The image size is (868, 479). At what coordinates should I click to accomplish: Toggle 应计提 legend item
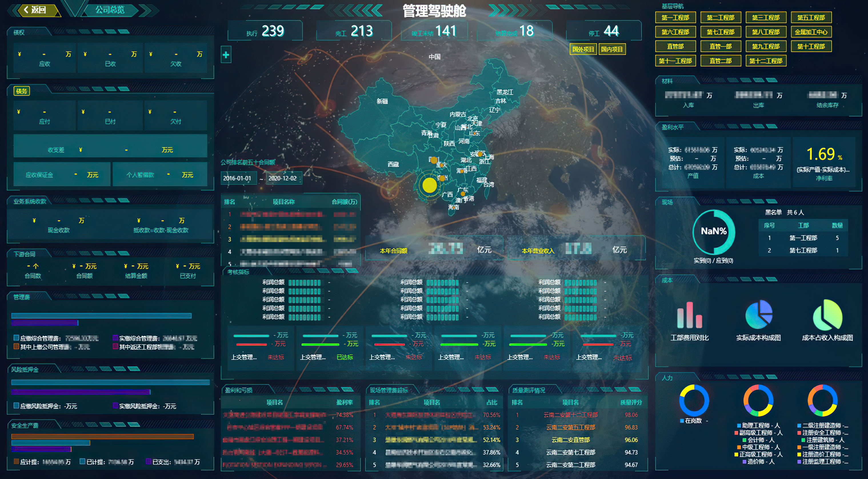click(42, 462)
